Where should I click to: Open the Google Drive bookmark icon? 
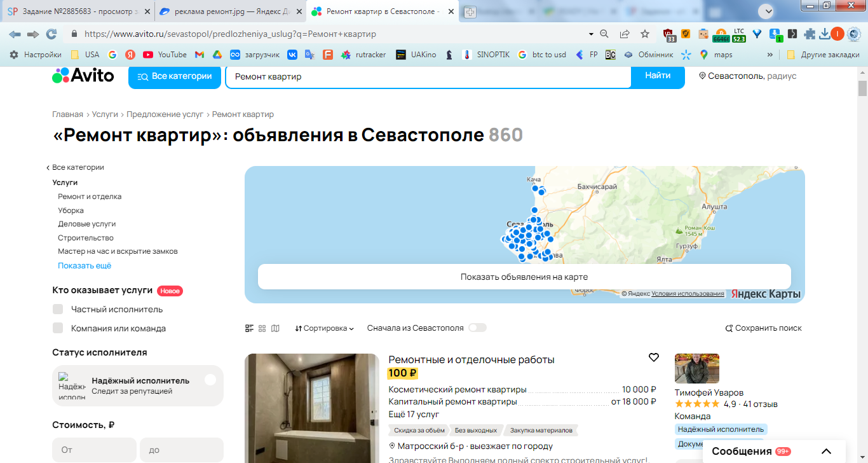[x=217, y=55]
